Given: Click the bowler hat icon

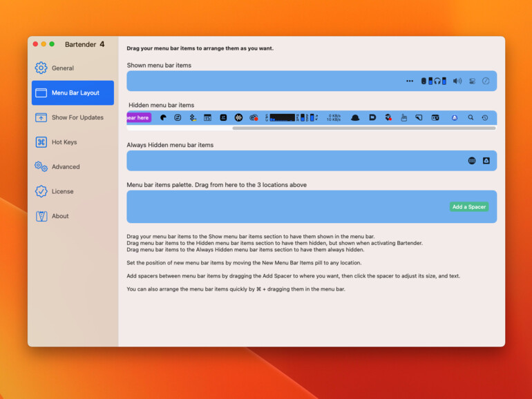Looking at the screenshot, I should (355, 118).
